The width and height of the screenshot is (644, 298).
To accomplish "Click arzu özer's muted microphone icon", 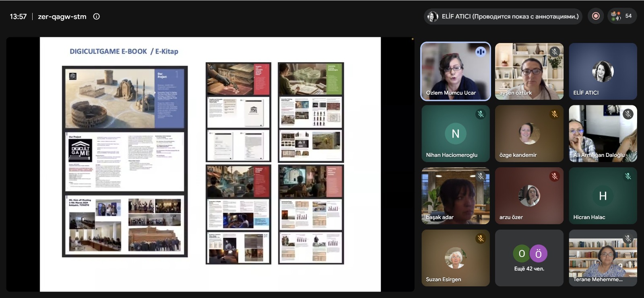I will click(555, 176).
